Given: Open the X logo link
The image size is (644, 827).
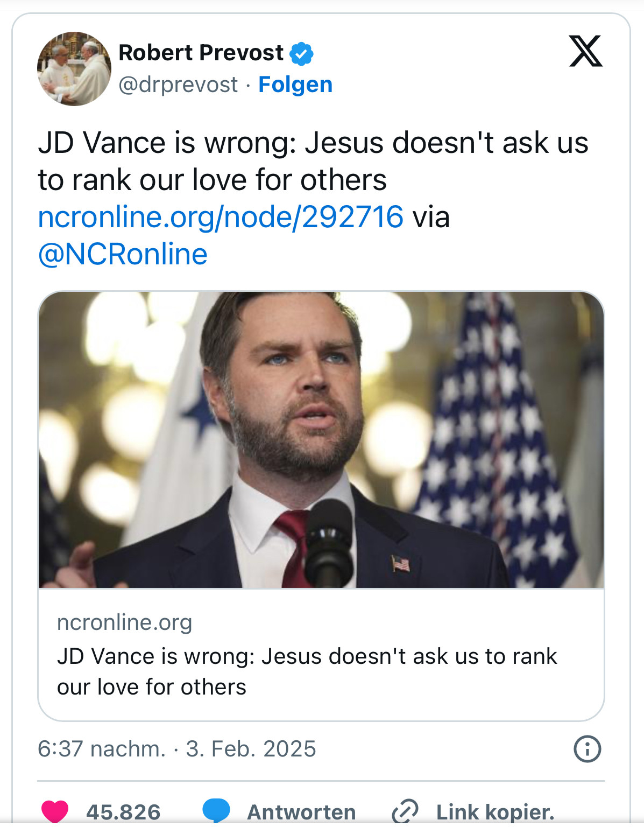Looking at the screenshot, I should click(586, 51).
